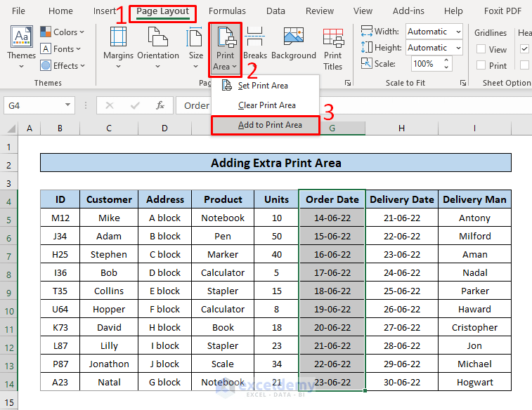
Task: Switch to the Foxit PDF tab
Action: (x=502, y=11)
